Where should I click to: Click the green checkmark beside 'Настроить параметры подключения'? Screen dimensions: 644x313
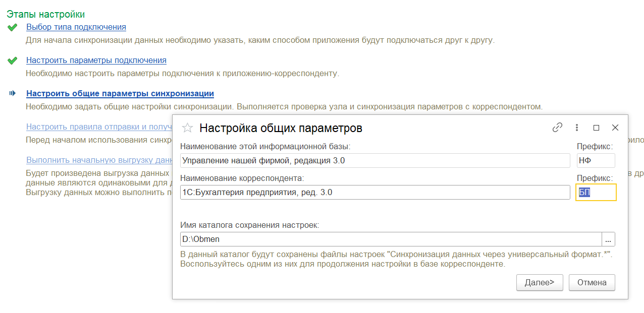tap(12, 60)
